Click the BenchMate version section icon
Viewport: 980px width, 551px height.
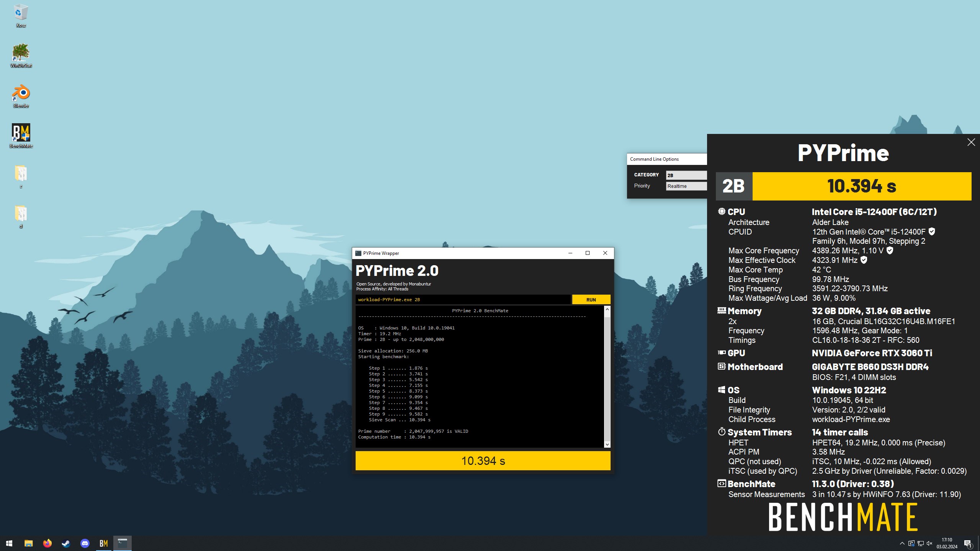722,483
